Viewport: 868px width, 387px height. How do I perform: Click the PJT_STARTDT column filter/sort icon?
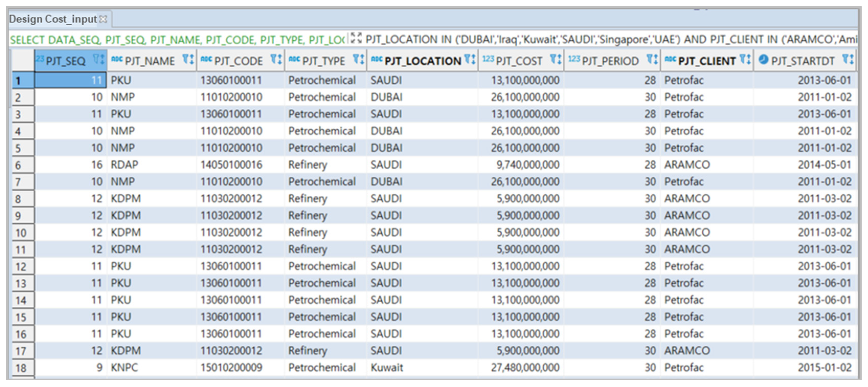tap(848, 60)
